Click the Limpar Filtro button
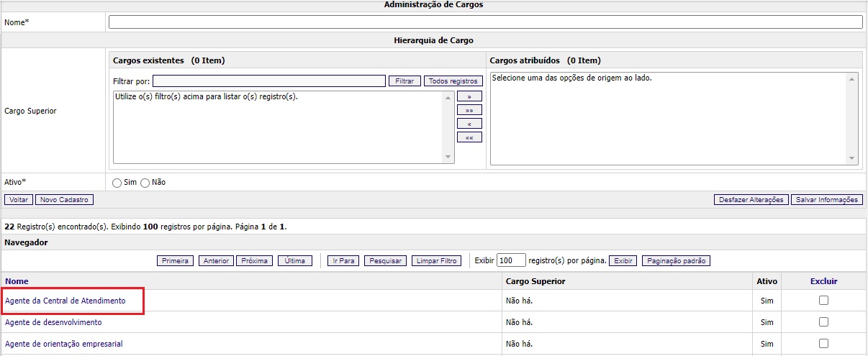This screenshot has width=868, height=356. click(x=437, y=261)
